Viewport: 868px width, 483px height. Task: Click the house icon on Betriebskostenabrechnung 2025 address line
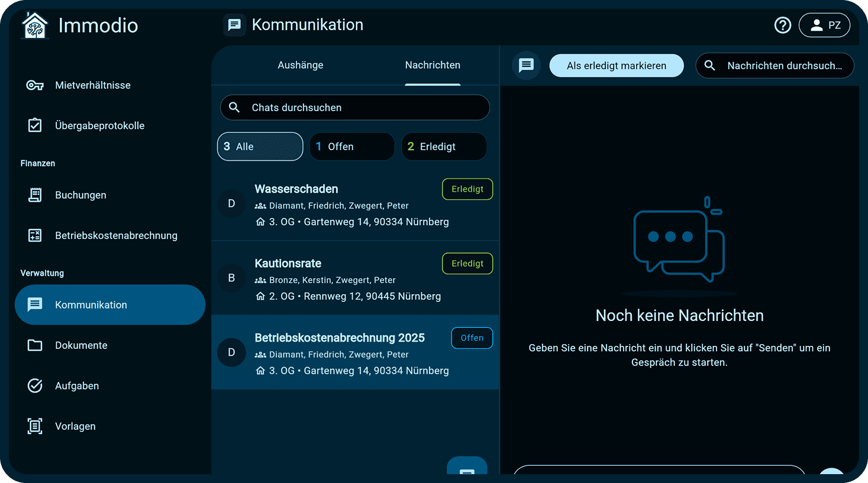pyautogui.click(x=260, y=371)
